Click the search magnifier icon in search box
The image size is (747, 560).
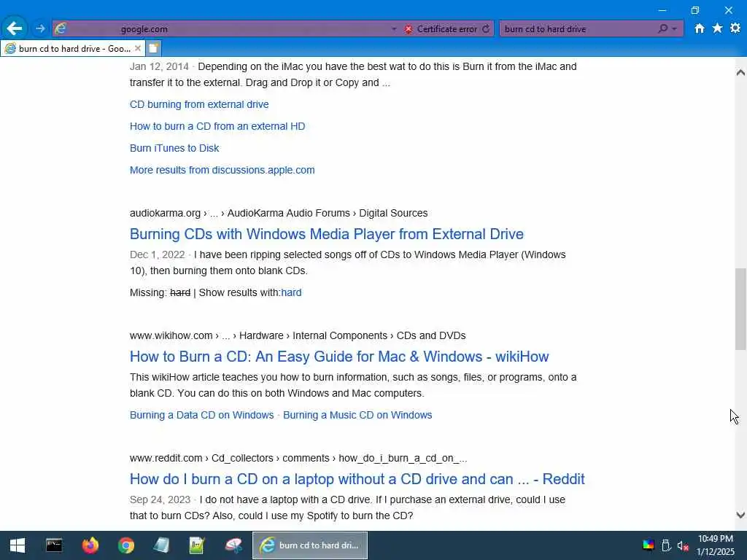tap(662, 29)
